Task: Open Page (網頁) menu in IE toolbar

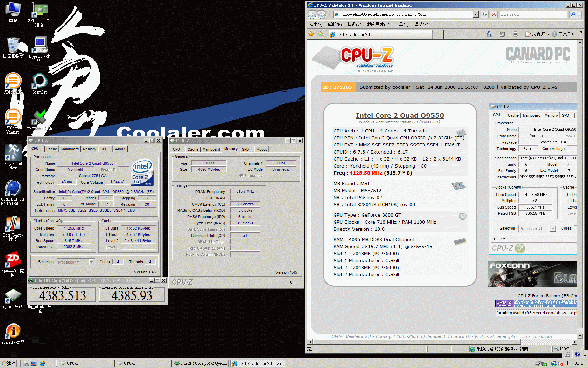Action: tap(537, 34)
